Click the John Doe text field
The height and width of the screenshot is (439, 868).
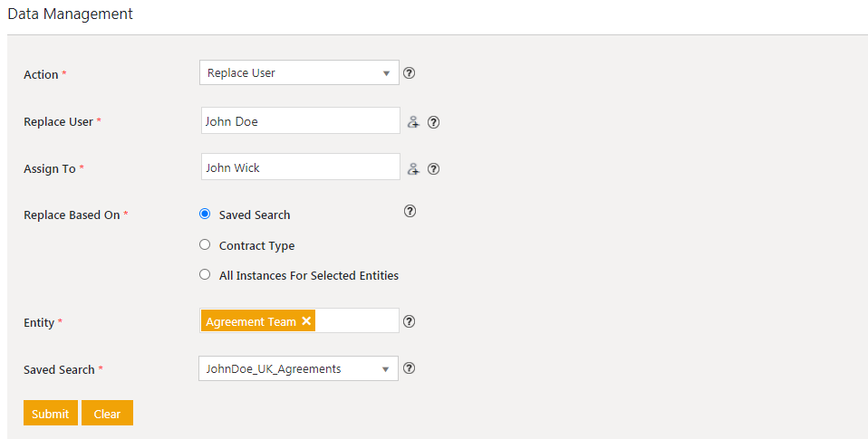coord(300,121)
